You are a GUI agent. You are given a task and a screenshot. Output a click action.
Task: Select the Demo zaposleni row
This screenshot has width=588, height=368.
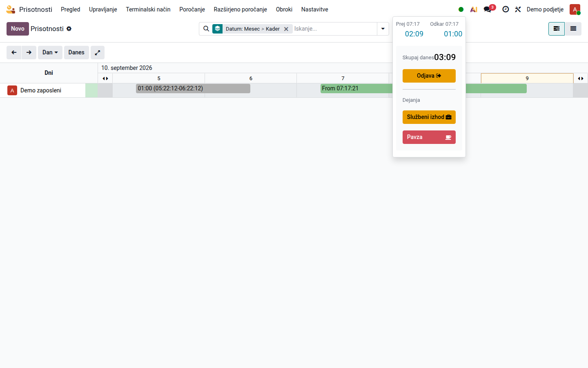(x=49, y=90)
